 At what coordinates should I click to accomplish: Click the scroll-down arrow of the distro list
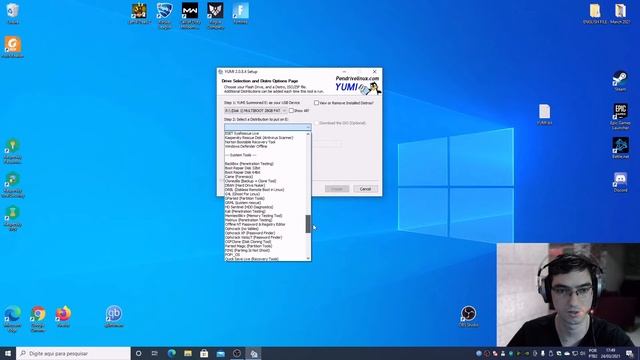[x=308, y=258]
